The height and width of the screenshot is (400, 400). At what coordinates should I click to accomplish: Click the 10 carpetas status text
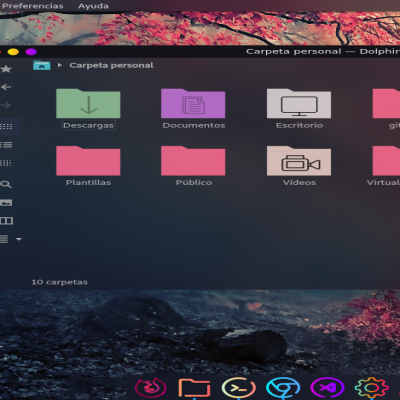click(x=60, y=282)
